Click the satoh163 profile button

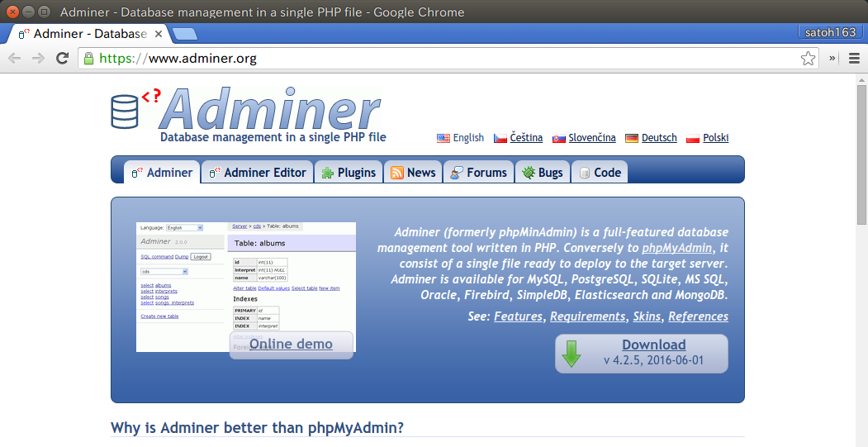830,32
